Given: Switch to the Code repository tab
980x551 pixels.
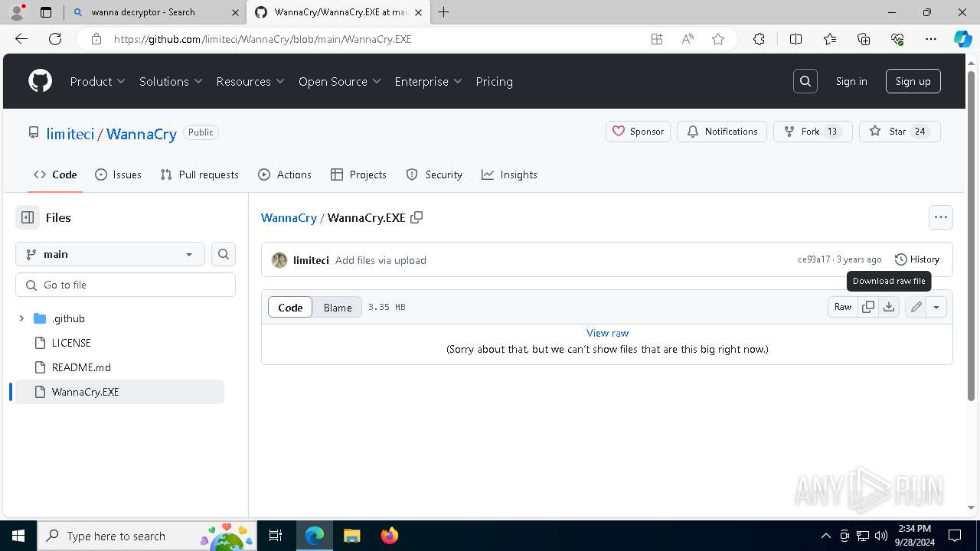Looking at the screenshot, I should tap(55, 174).
